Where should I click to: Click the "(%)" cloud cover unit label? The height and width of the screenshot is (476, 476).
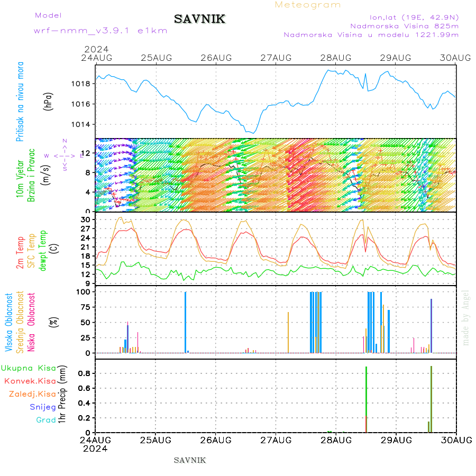[x=54, y=322]
